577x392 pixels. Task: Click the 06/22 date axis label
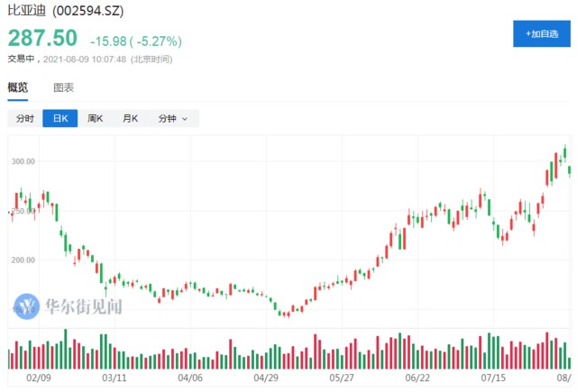point(417,379)
